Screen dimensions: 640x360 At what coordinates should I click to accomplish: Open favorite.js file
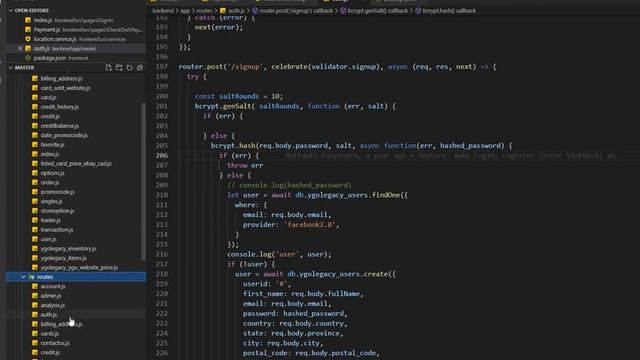(52, 144)
